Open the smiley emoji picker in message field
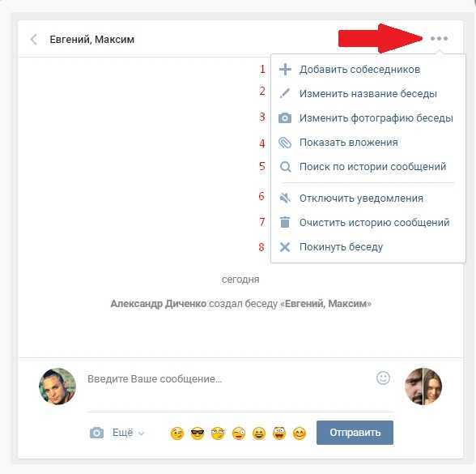 (383, 378)
